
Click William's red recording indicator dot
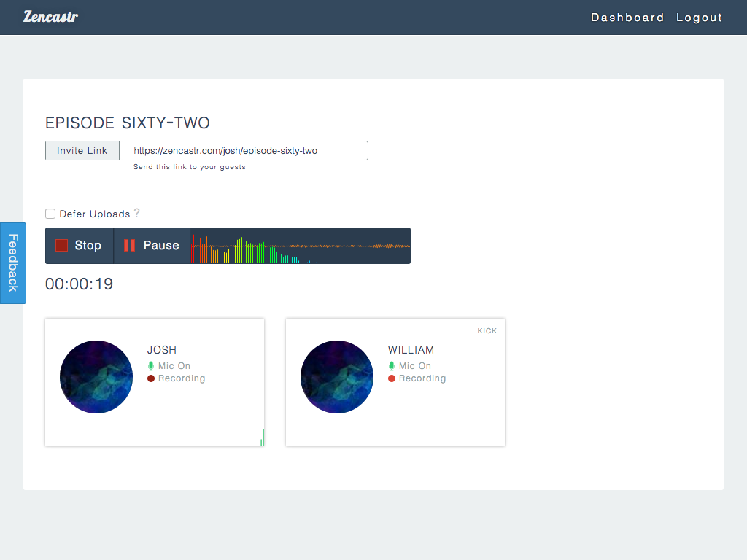(x=392, y=378)
